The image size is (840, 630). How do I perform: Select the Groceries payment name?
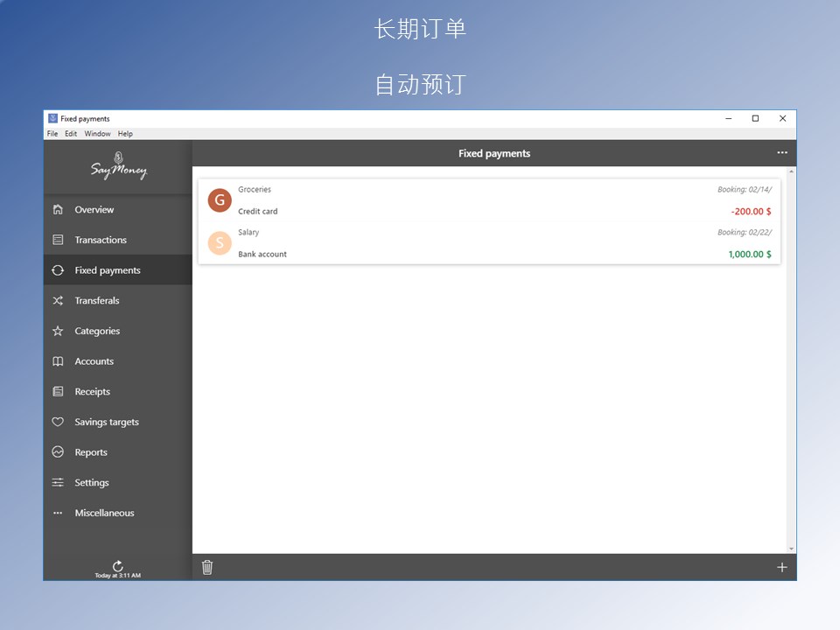[255, 190]
